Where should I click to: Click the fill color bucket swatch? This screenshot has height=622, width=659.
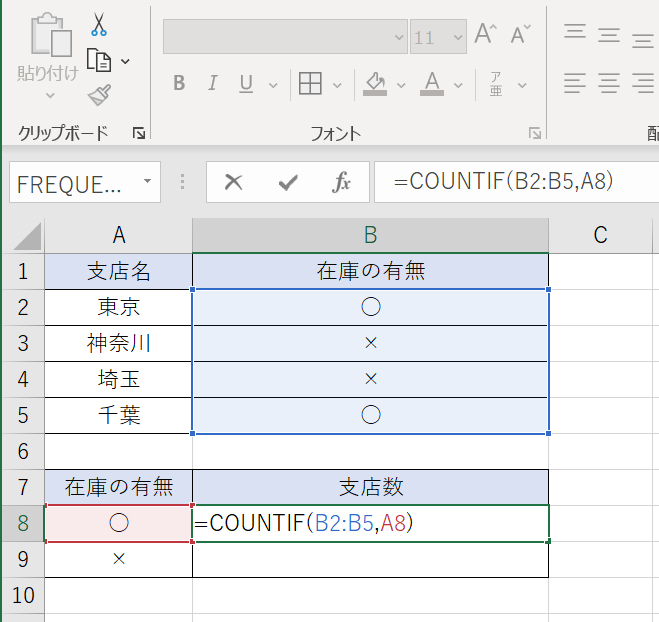point(375,83)
